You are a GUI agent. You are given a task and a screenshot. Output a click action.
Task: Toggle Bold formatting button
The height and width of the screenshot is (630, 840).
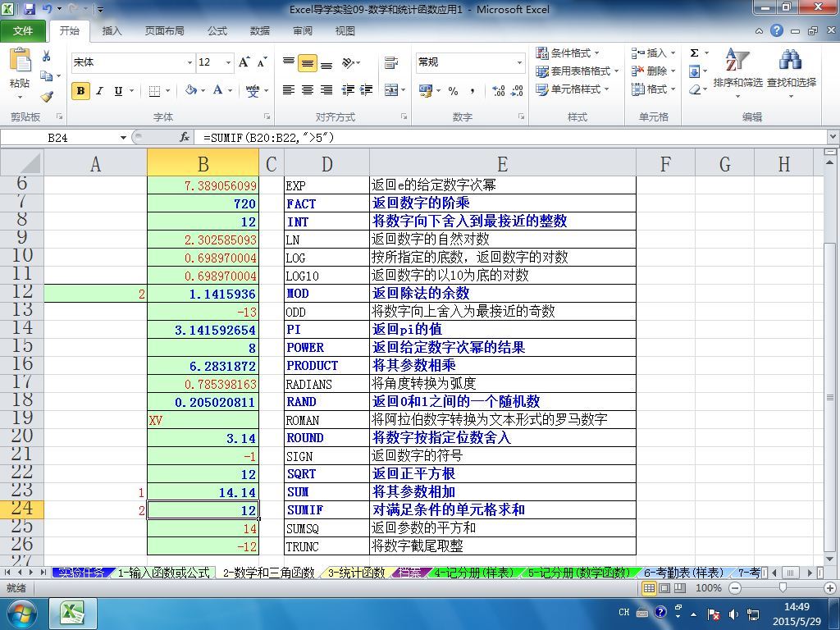pyautogui.click(x=81, y=90)
